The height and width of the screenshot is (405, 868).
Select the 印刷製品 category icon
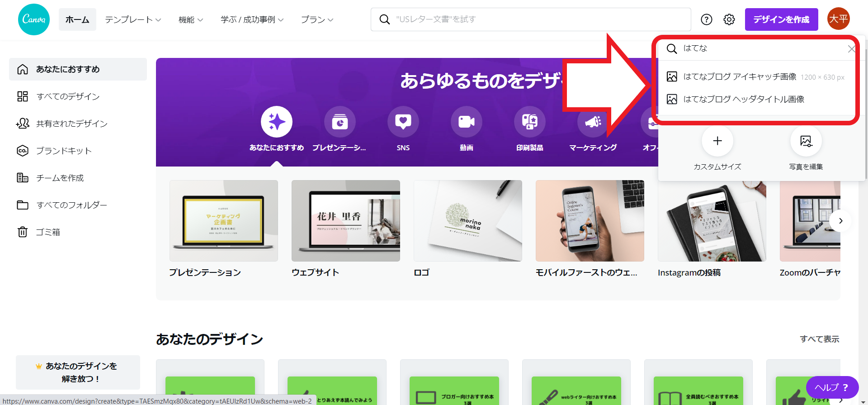530,122
